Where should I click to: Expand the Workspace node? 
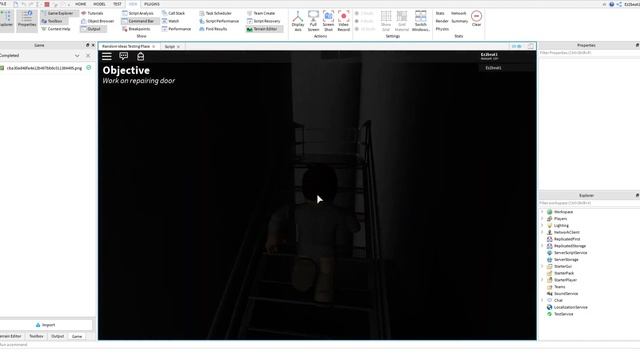pos(542,212)
